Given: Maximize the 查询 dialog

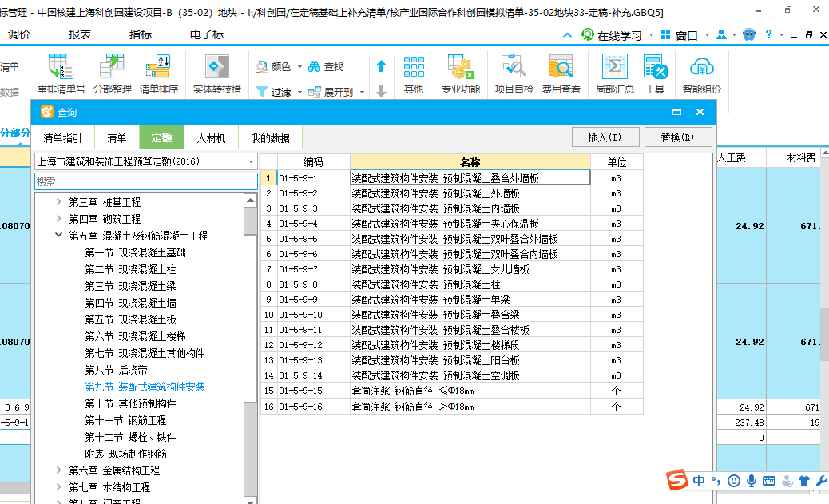Looking at the screenshot, I should click(676, 112).
